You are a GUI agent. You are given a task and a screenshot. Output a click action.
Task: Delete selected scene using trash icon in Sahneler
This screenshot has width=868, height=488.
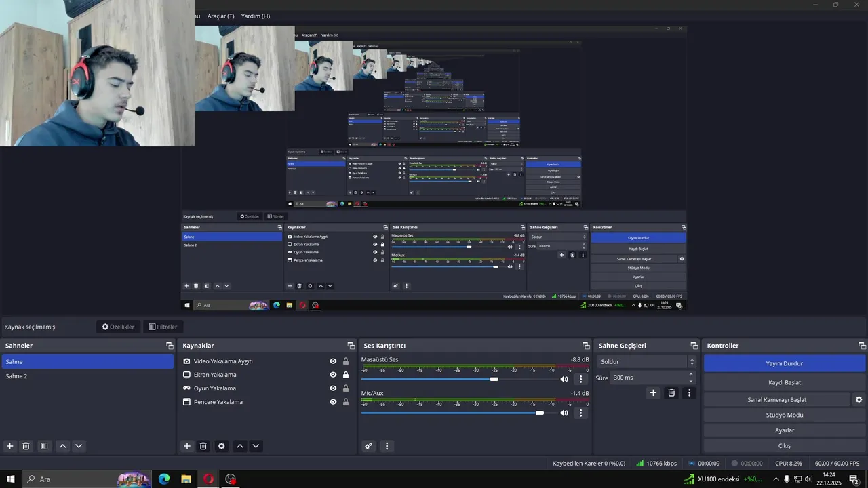click(26, 446)
